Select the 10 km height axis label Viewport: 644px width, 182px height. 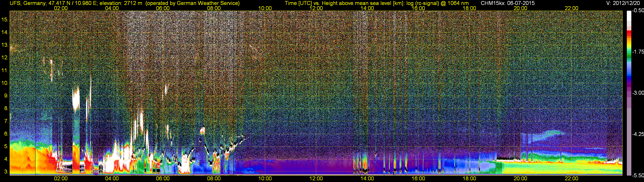(5, 83)
